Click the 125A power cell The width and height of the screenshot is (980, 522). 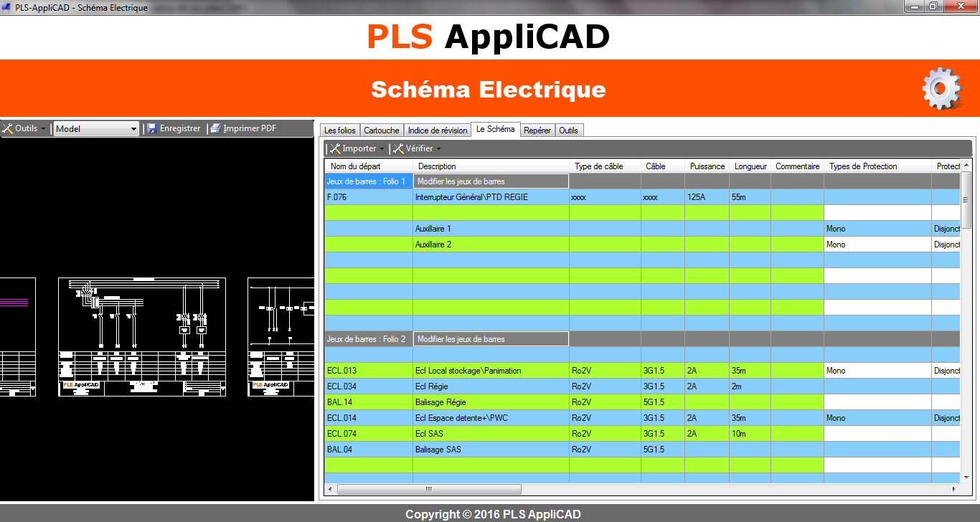click(707, 197)
